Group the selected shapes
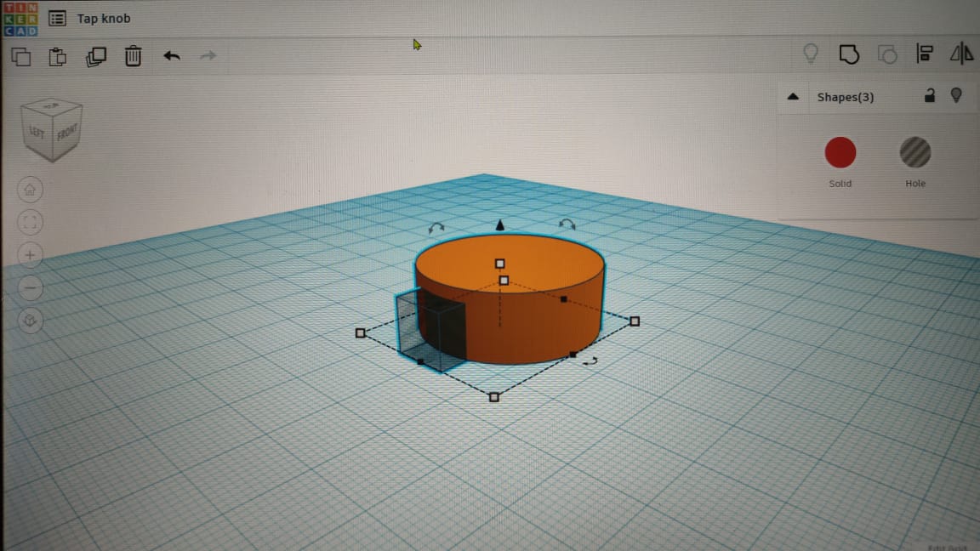 tap(849, 54)
